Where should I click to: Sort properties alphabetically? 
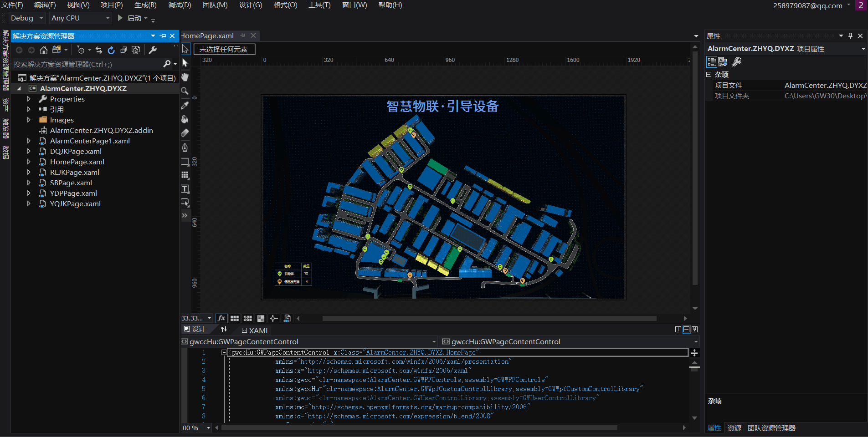(723, 62)
